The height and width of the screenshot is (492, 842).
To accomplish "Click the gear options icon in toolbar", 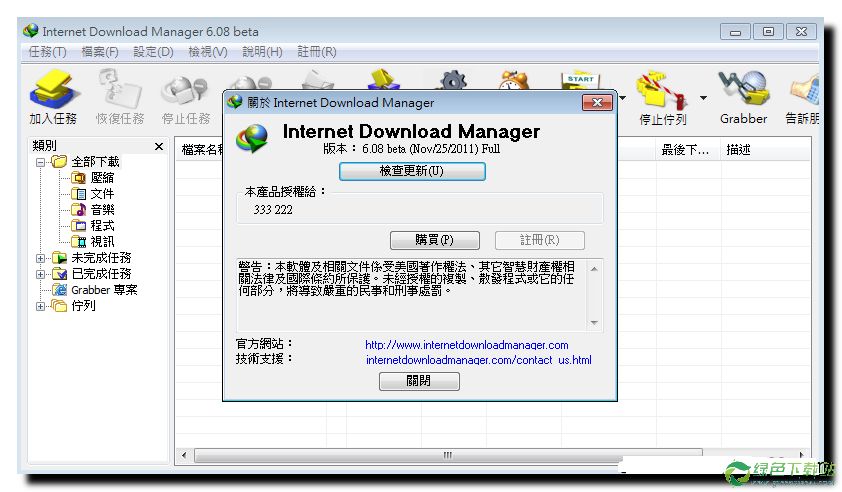I will (x=454, y=81).
